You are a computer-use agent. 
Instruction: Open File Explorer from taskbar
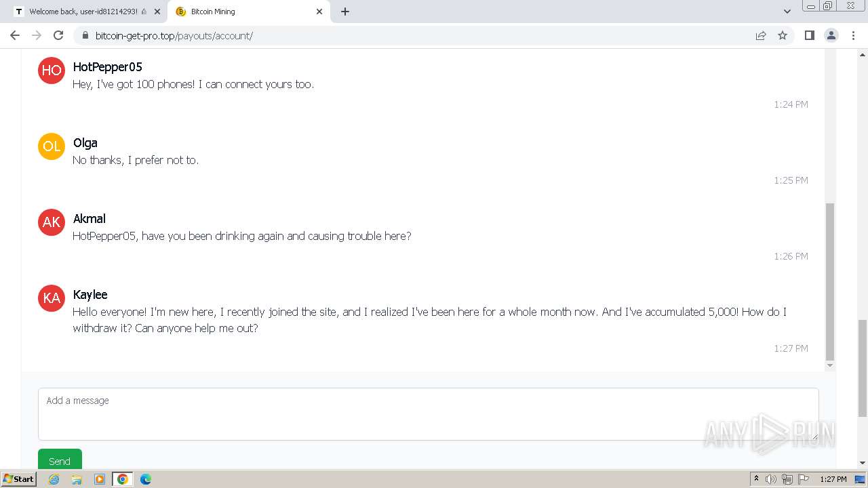click(77, 479)
